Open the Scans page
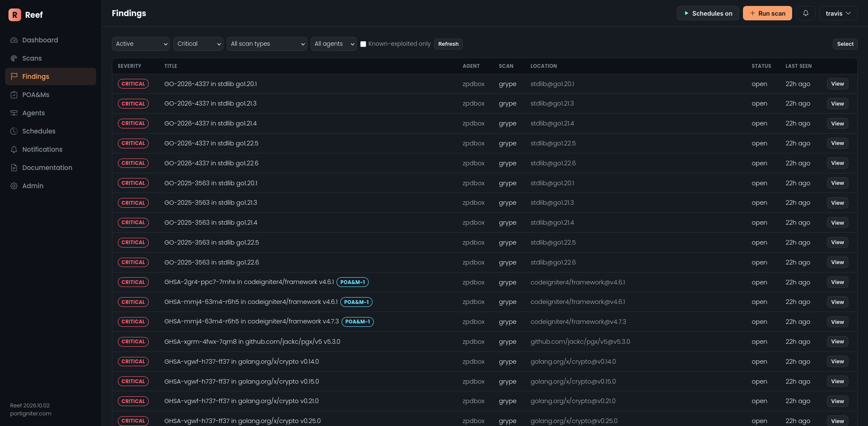 coord(50,58)
